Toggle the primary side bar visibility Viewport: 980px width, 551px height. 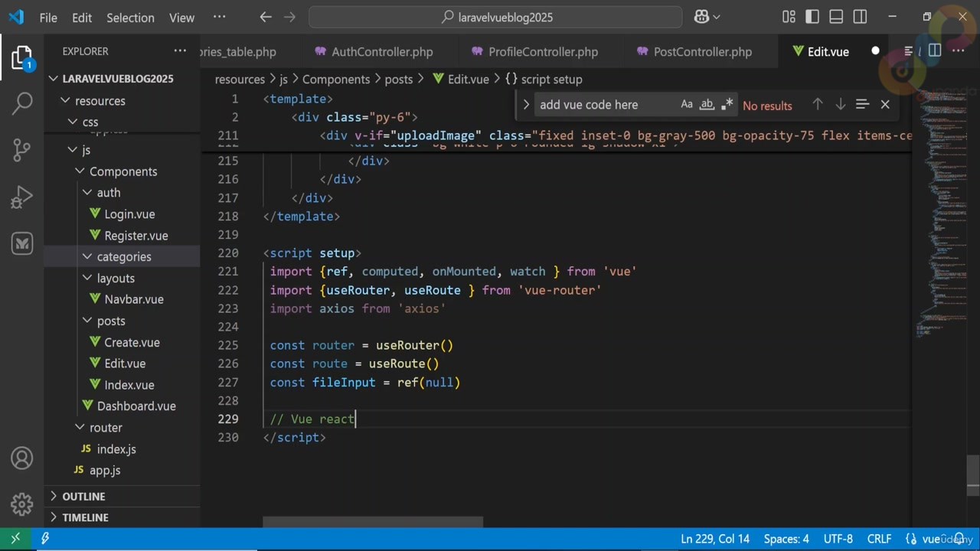point(812,17)
